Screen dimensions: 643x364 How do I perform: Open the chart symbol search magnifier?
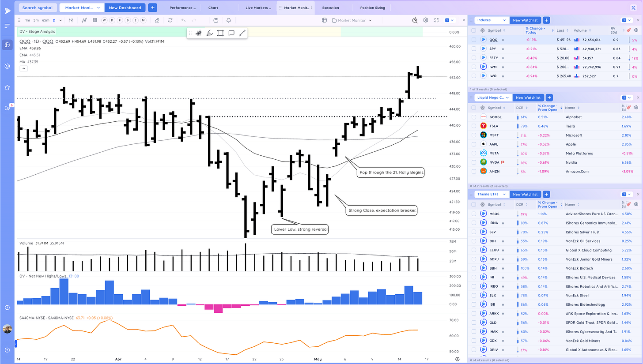pos(415,20)
